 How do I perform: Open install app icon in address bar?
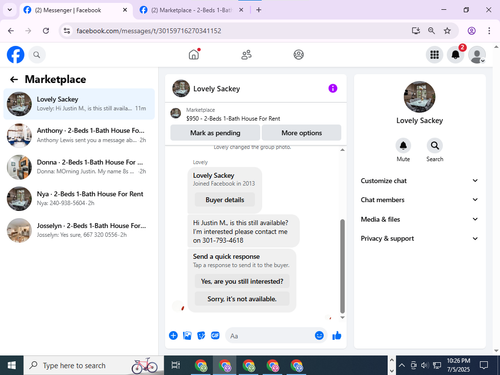click(x=416, y=31)
